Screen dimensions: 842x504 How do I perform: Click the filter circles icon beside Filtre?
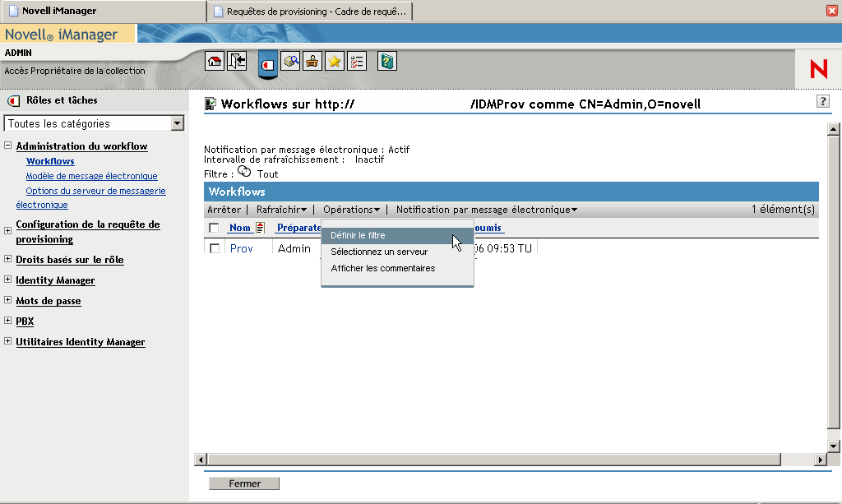click(244, 171)
